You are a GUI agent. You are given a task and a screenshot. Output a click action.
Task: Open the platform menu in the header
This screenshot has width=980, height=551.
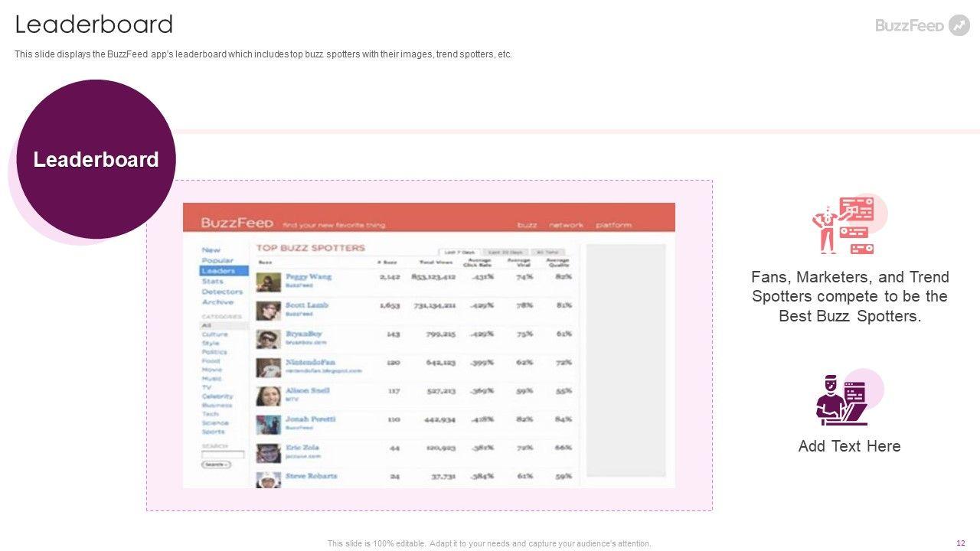click(x=613, y=225)
